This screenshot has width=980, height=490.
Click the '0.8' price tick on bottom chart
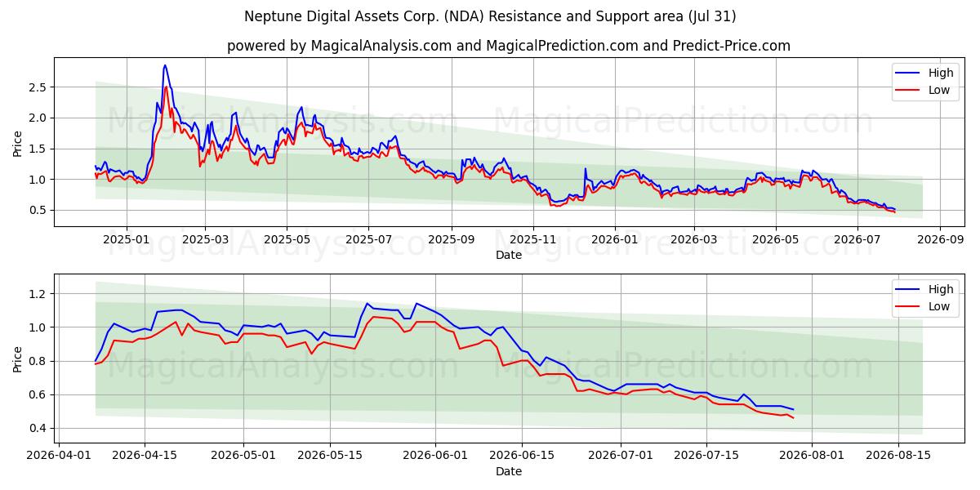39,361
